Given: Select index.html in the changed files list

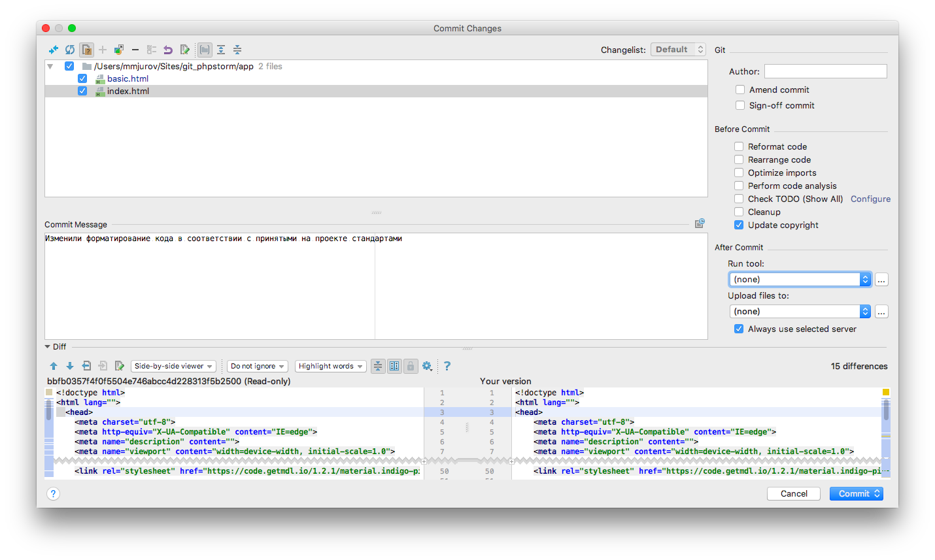Looking at the screenshot, I should (x=128, y=91).
